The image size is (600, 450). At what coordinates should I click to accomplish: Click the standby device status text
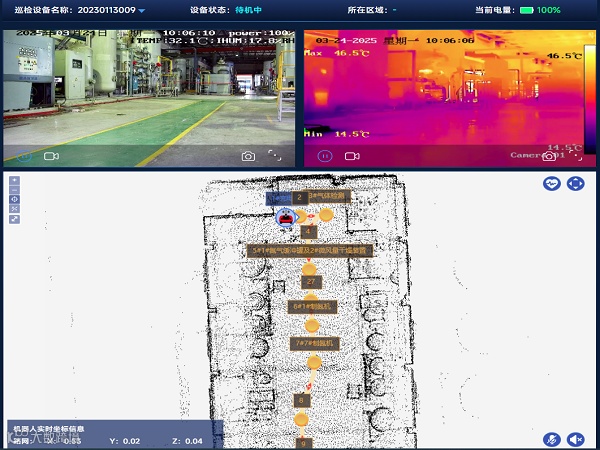coord(248,10)
